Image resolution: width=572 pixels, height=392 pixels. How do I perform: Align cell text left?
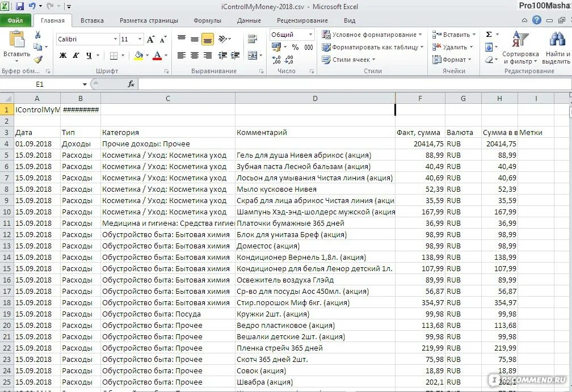[x=182, y=56]
